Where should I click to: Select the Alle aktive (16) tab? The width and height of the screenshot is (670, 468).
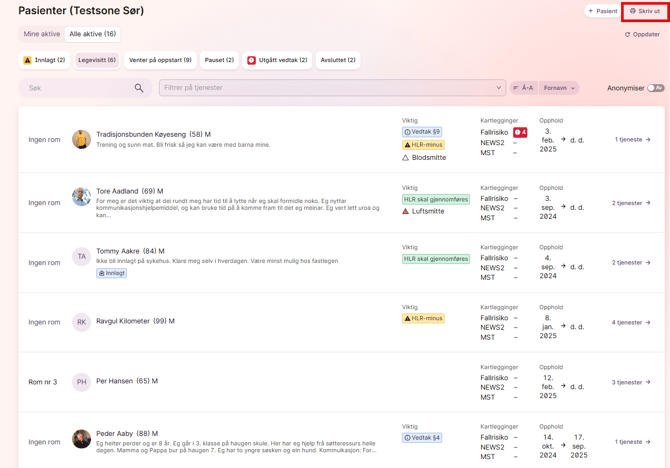pyautogui.click(x=92, y=34)
